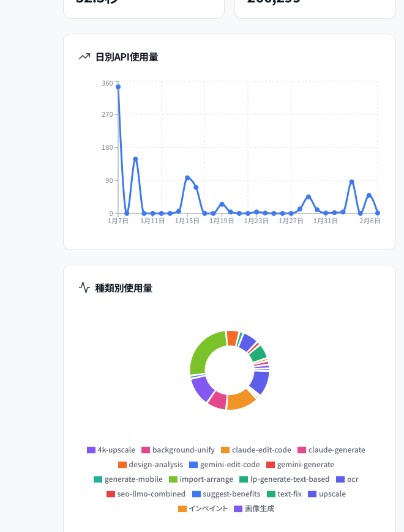Screen dimensions: 404x532
Task: Click the last data point near 2月6日
Action: 378,213
